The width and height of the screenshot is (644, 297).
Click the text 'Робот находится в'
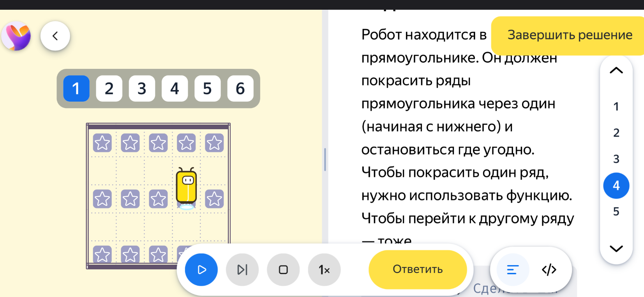tap(424, 35)
